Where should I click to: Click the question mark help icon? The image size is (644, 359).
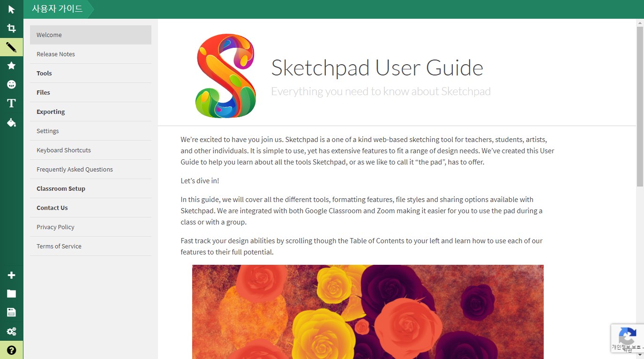(11, 350)
